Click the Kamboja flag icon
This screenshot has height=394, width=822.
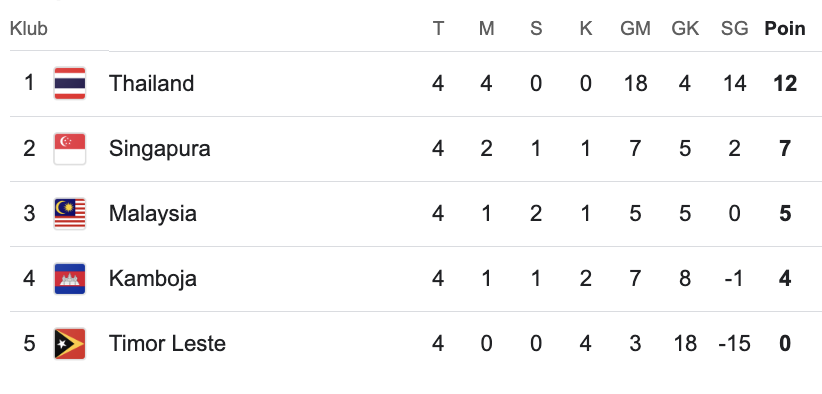click(x=70, y=279)
